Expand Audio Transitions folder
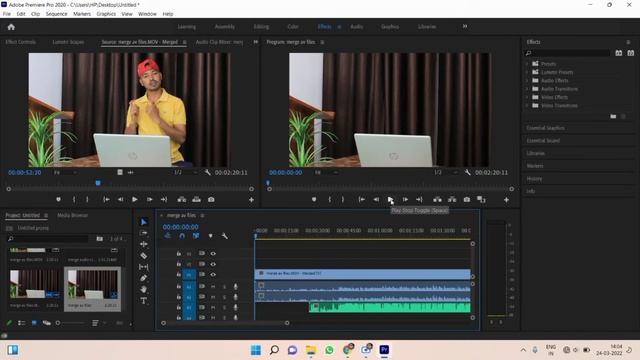Image resolution: width=640 pixels, height=360 pixels. point(527,89)
